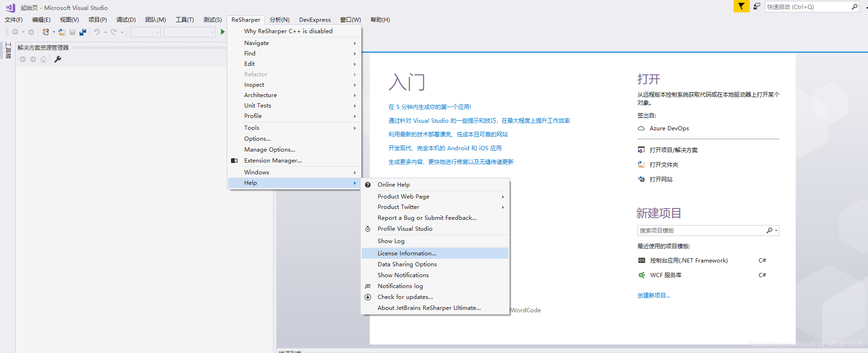Click the Azure DevOps checkout link
This screenshot has width=868, height=353.
(669, 128)
